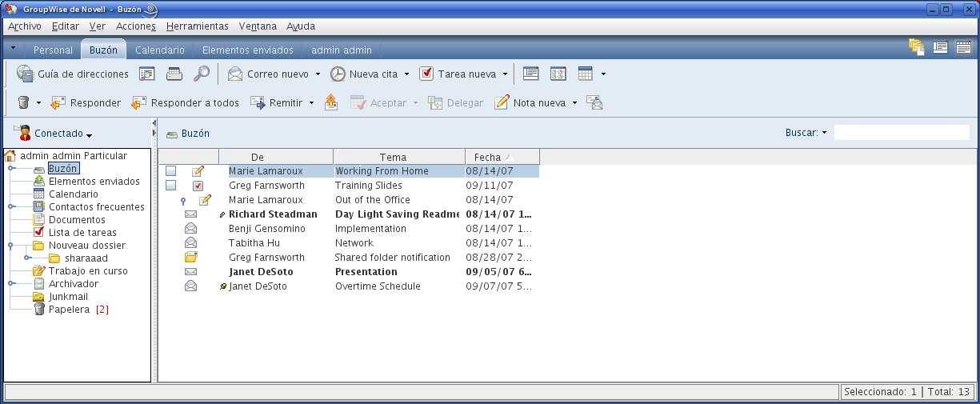Open the dropdown next to Remitir
Viewport: 980px width, 404px height.
point(311,103)
